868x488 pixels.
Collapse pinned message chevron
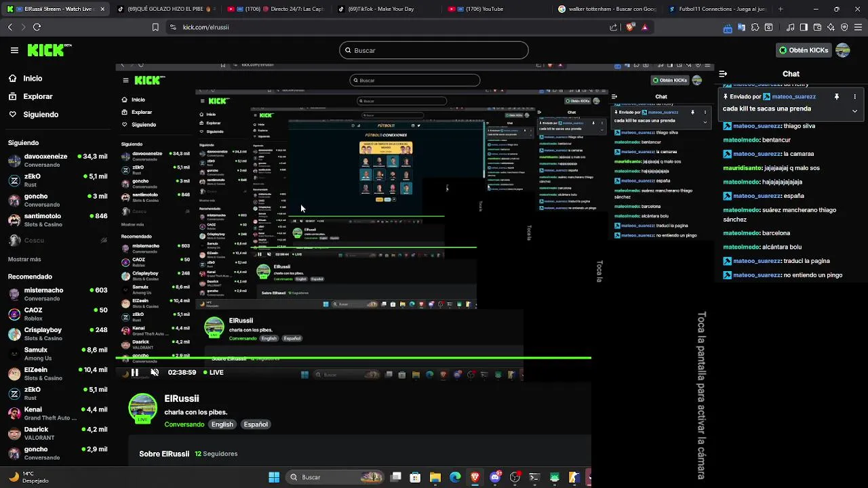pyautogui.click(x=854, y=110)
